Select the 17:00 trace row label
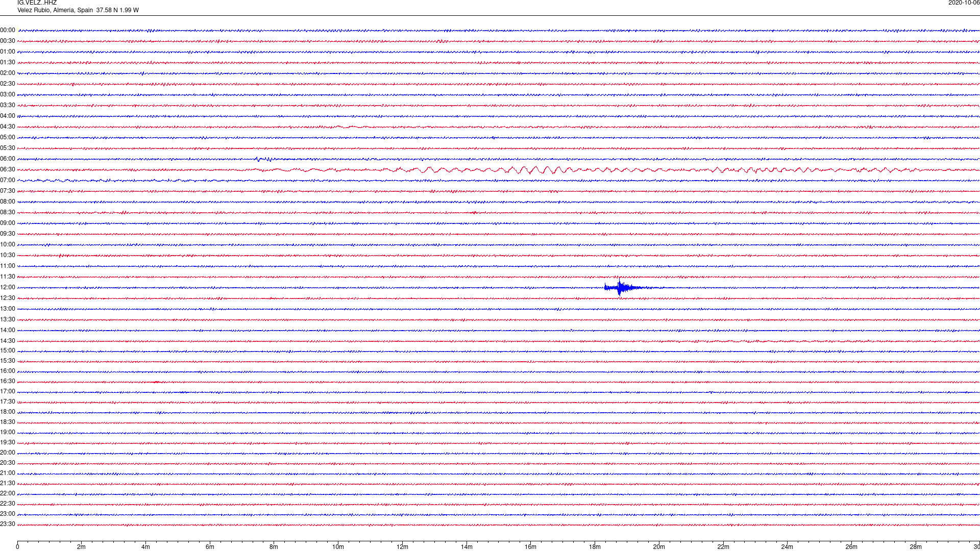The width and height of the screenshot is (980, 551). [x=8, y=392]
